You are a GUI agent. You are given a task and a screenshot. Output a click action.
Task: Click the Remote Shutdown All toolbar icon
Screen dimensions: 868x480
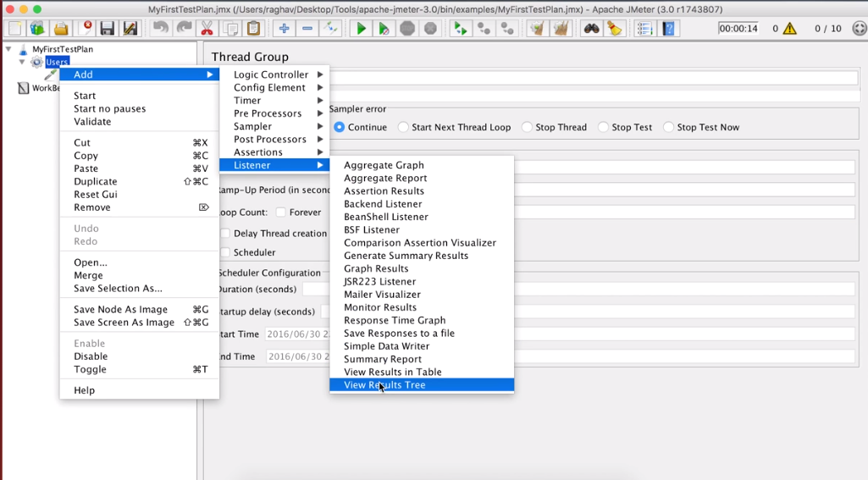(x=507, y=28)
